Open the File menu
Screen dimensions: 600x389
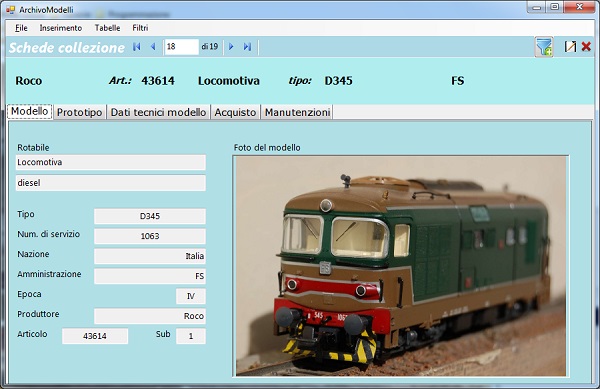point(21,28)
